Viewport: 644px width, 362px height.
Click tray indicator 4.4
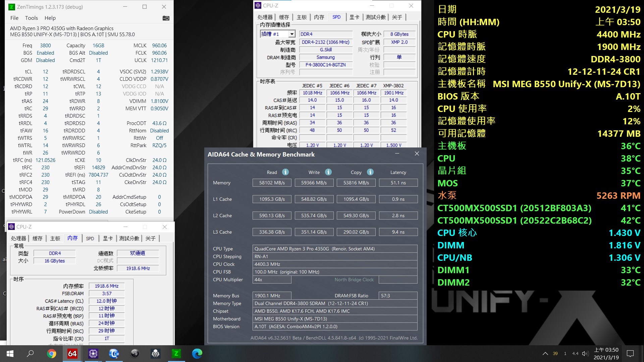[x=575, y=354]
